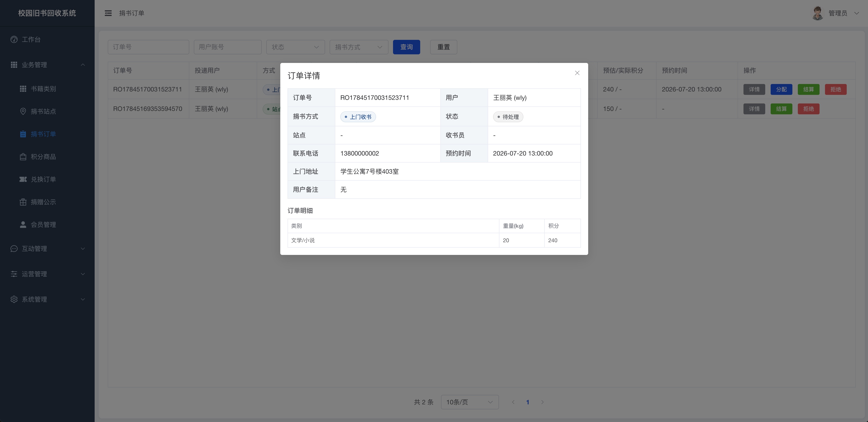Click 文学/小说 category row

434,240
